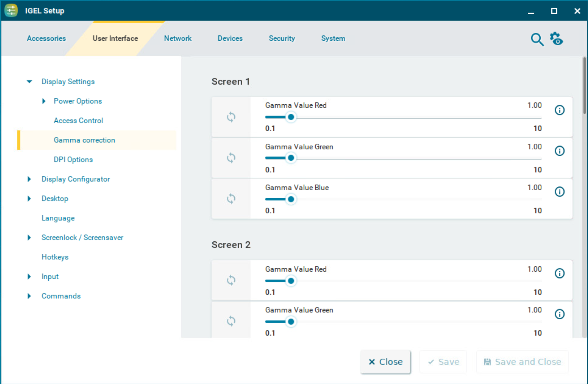Viewport: 588px width, 384px height.
Task: Show info for Screen 1 Gamma Blue
Action: click(559, 192)
